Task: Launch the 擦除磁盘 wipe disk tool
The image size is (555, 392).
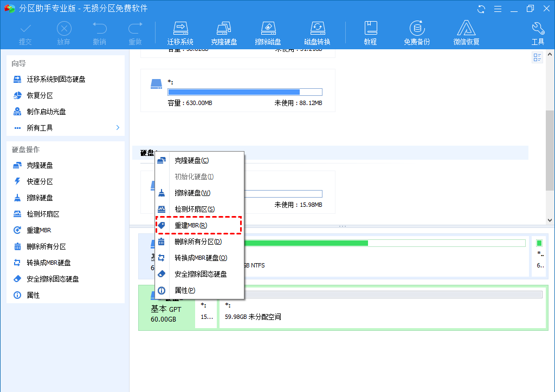Action: click(268, 31)
